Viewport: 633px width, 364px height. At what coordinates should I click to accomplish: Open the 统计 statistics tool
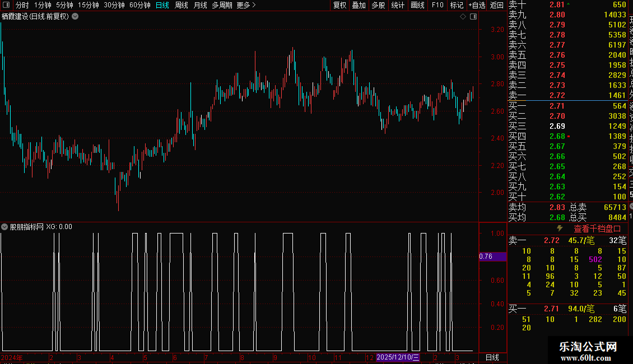(398, 5)
